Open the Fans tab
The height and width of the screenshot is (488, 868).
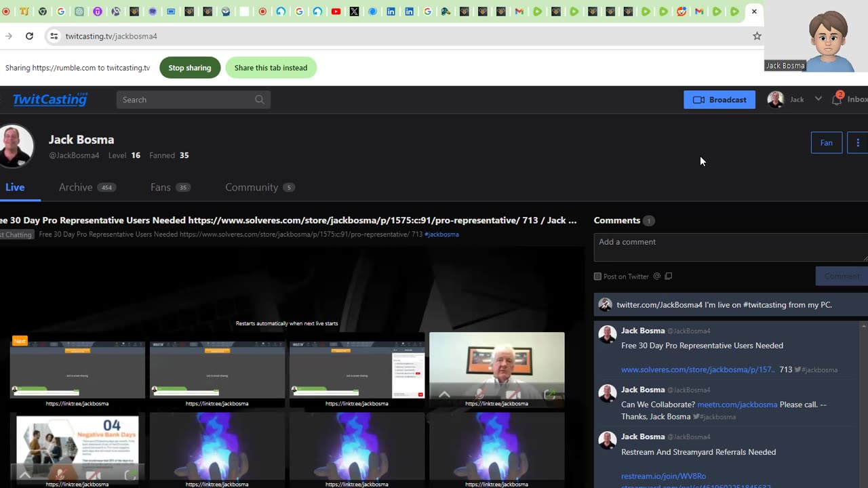[x=170, y=187]
